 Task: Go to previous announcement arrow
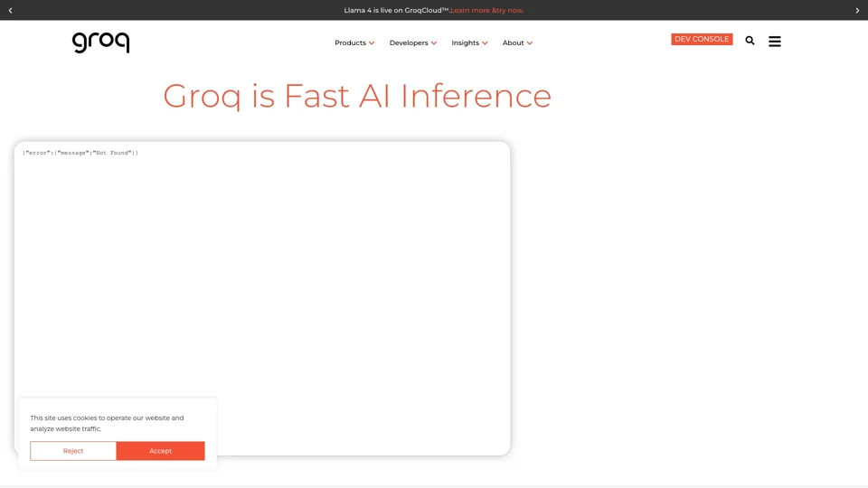[x=10, y=10]
